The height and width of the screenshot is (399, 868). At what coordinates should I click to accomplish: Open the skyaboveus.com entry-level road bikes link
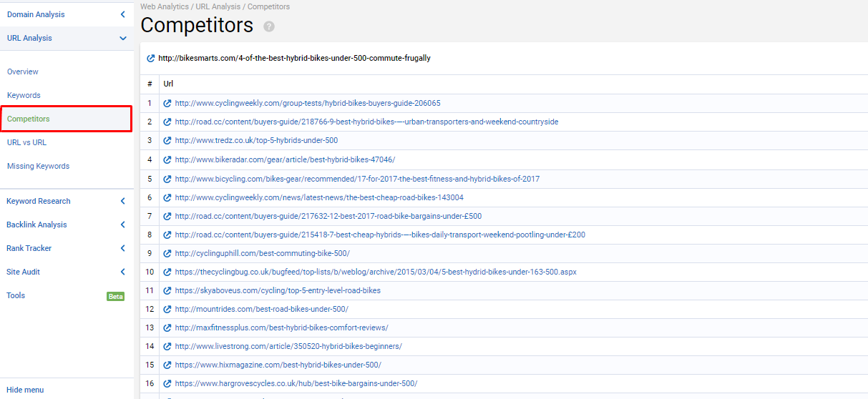click(278, 291)
